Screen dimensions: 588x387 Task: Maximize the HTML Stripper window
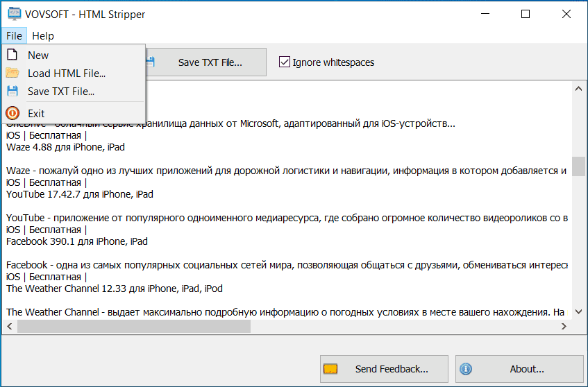coord(526,14)
